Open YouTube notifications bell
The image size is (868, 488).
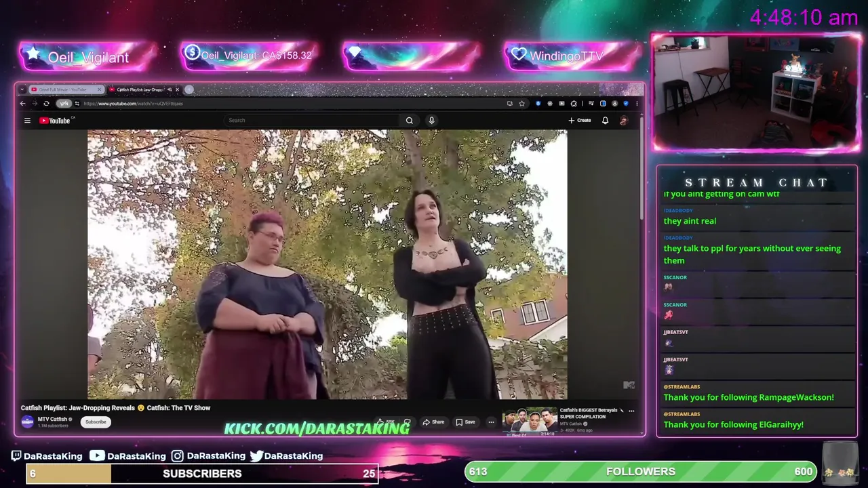pyautogui.click(x=605, y=121)
